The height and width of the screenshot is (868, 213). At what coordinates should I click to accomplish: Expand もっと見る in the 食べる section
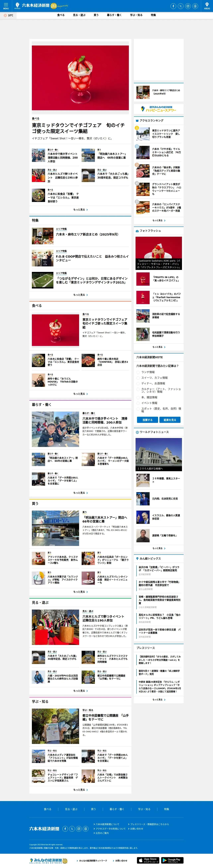point(80,394)
